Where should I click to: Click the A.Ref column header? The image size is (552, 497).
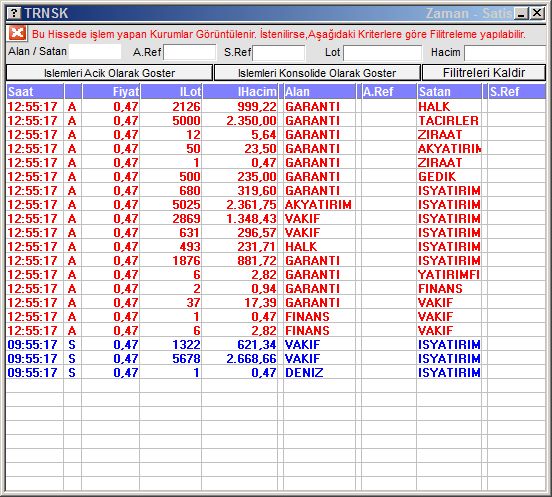coord(389,92)
